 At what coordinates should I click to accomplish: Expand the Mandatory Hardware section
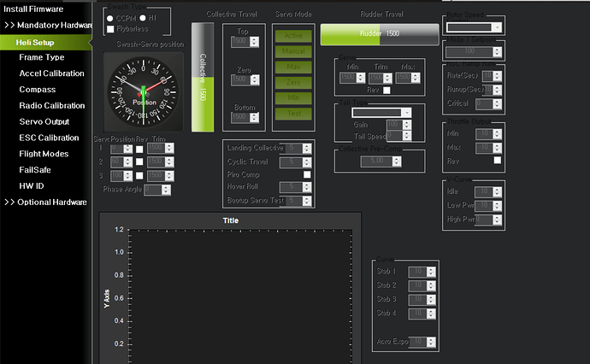pos(48,25)
